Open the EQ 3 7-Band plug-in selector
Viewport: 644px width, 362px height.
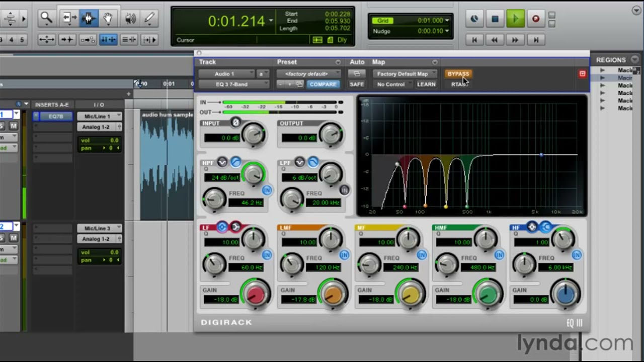[234, 84]
